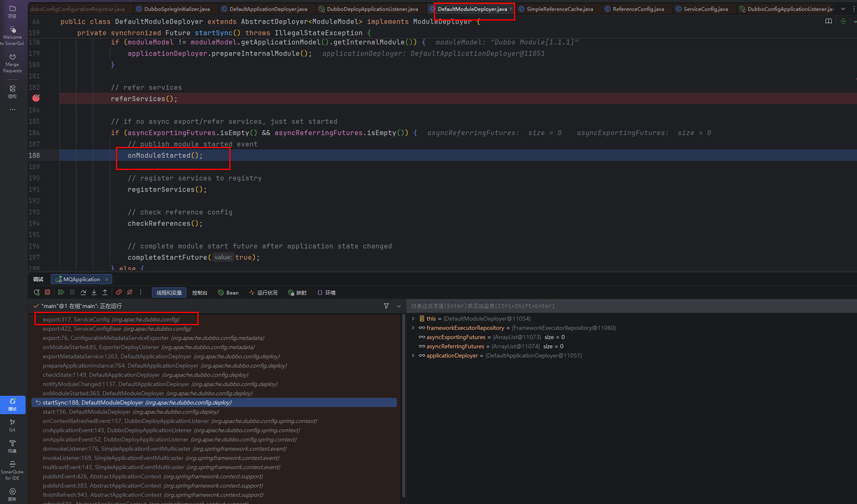Screen dimensions: 857x504
Task: Toggle the breakpoint on referServices line
Action: click(36, 98)
